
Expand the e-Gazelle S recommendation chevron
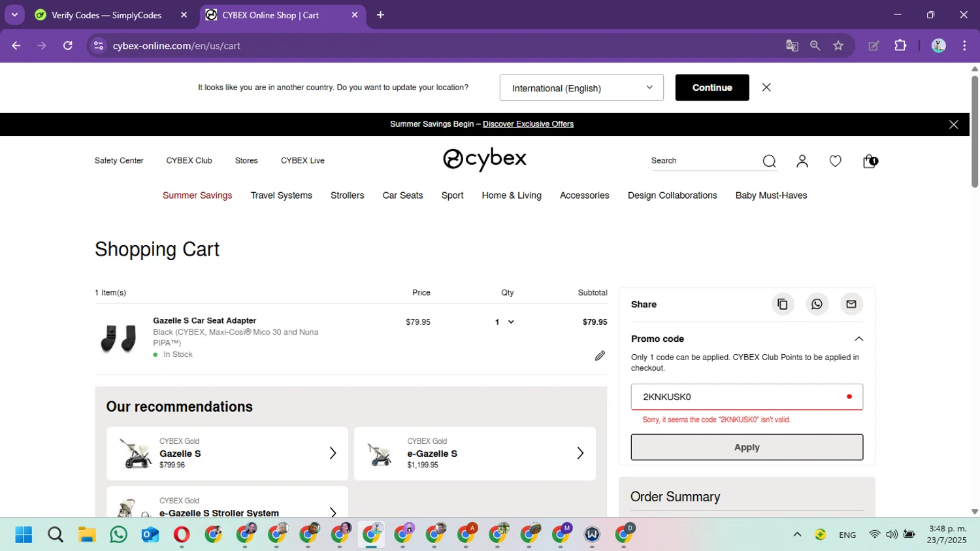(x=580, y=453)
